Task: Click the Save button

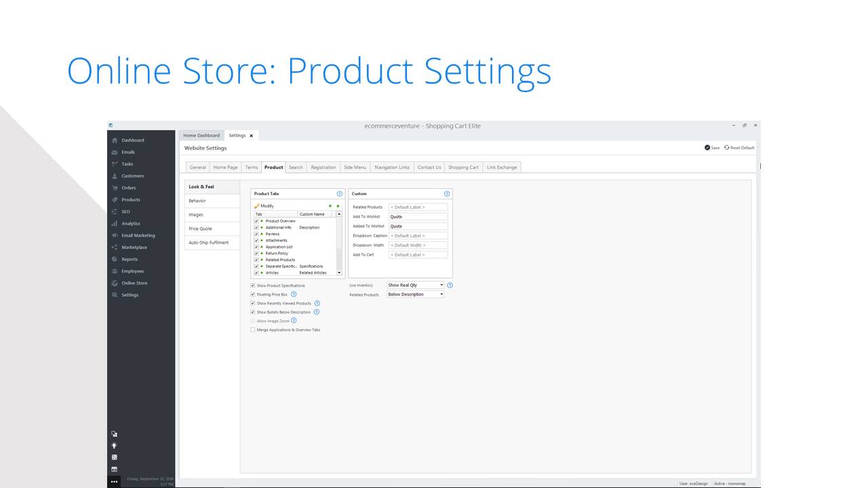Action: pos(712,148)
